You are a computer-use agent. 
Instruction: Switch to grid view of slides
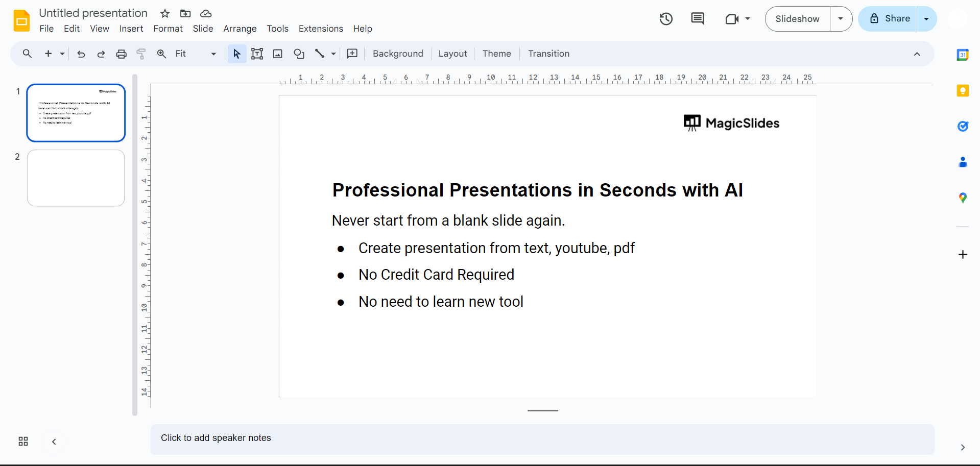pyautogui.click(x=23, y=442)
